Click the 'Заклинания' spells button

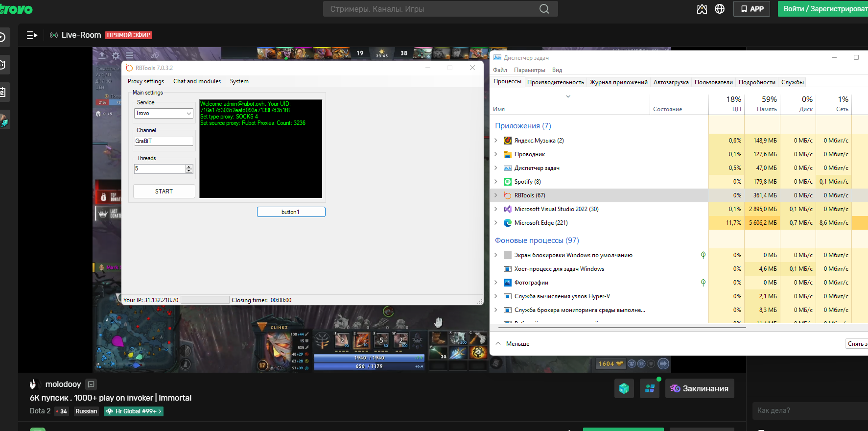(x=699, y=388)
